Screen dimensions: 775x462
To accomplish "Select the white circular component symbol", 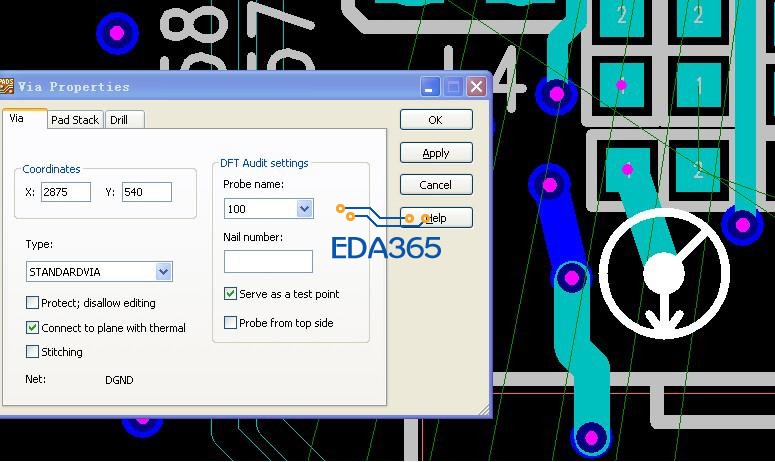I will pos(664,274).
